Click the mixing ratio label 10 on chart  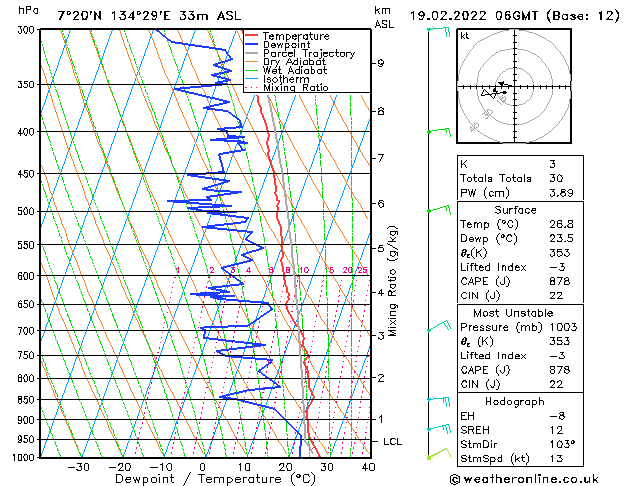[x=304, y=270]
